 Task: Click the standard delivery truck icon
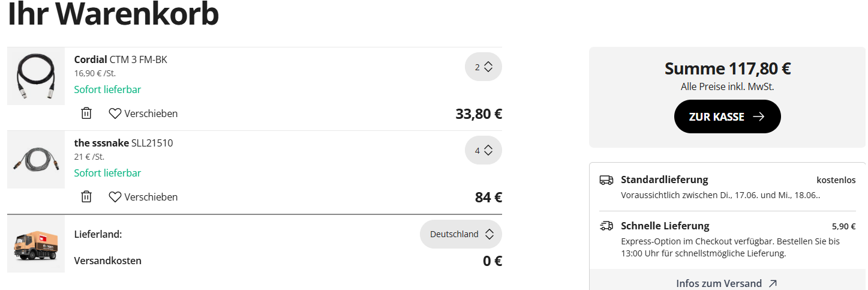(606, 180)
